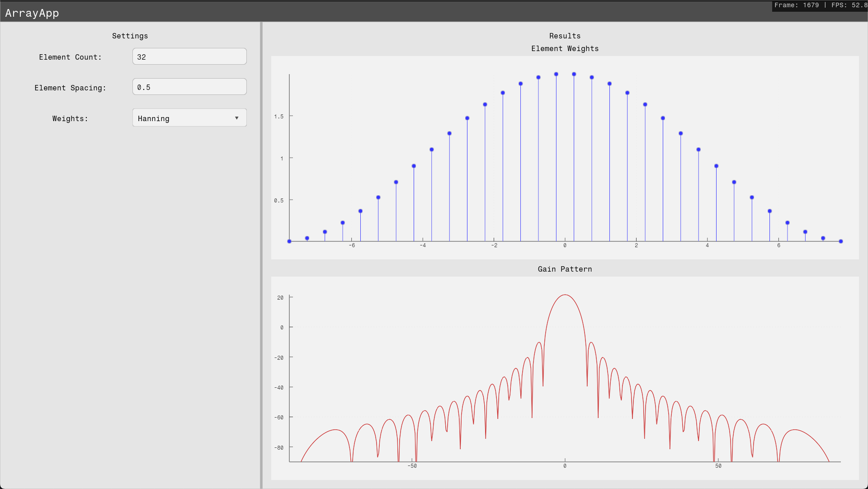The width and height of the screenshot is (868, 489).
Task: Click the -50 tick label on Gain Pattern axis
Action: point(412,466)
